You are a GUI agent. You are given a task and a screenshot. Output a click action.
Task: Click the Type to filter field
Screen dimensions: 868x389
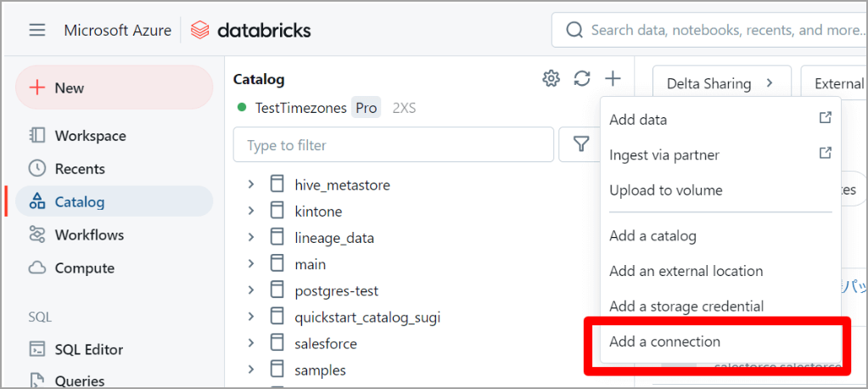click(x=393, y=145)
